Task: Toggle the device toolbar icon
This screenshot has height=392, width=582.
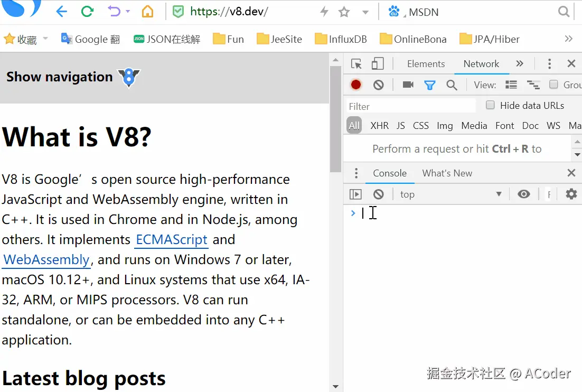Action: click(x=378, y=64)
